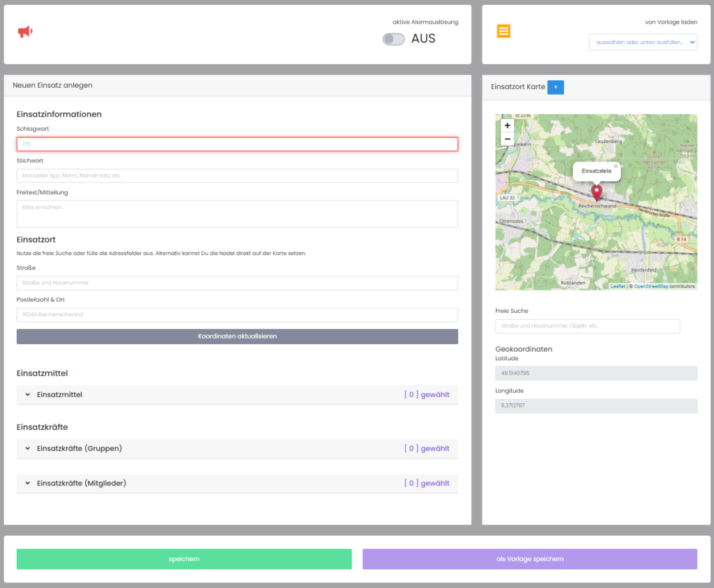Zoom in on the map
The height and width of the screenshot is (588, 714).
click(x=507, y=125)
